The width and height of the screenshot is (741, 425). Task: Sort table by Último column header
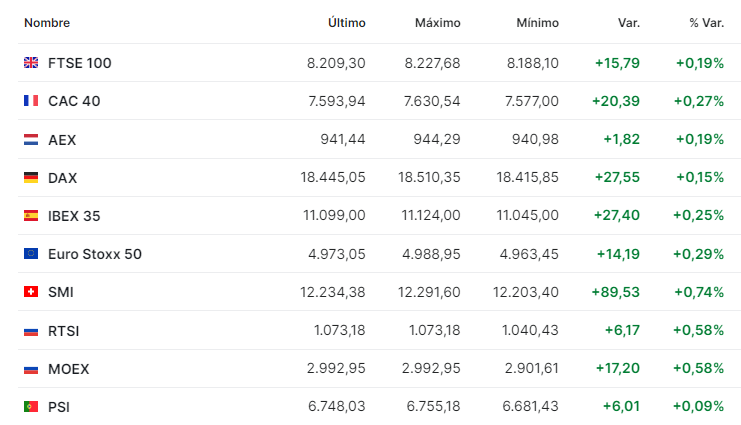[347, 22]
